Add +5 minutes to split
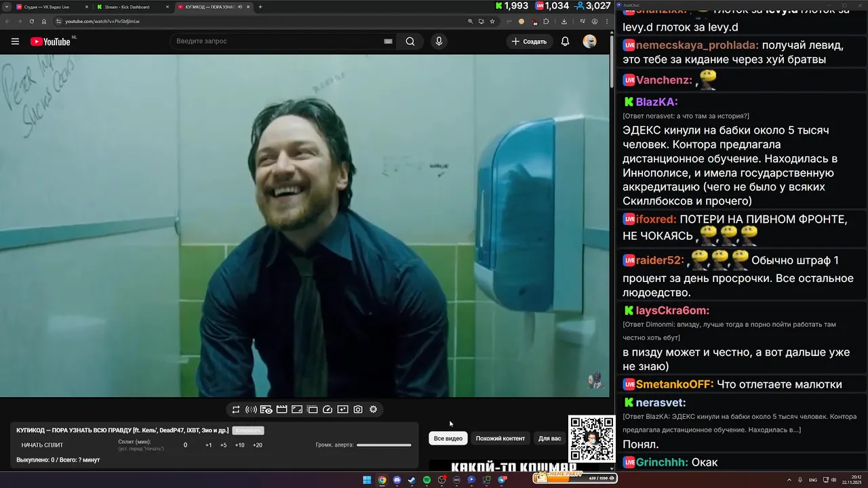The height and width of the screenshot is (488, 868). click(x=224, y=445)
